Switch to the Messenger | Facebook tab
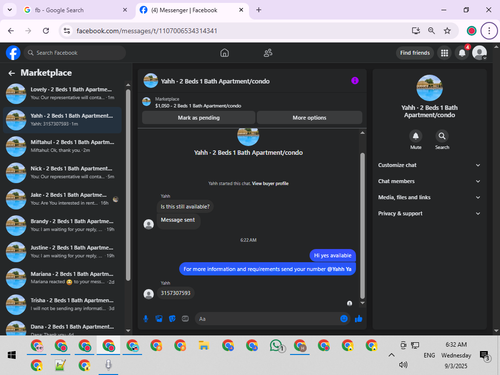 click(x=192, y=10)
